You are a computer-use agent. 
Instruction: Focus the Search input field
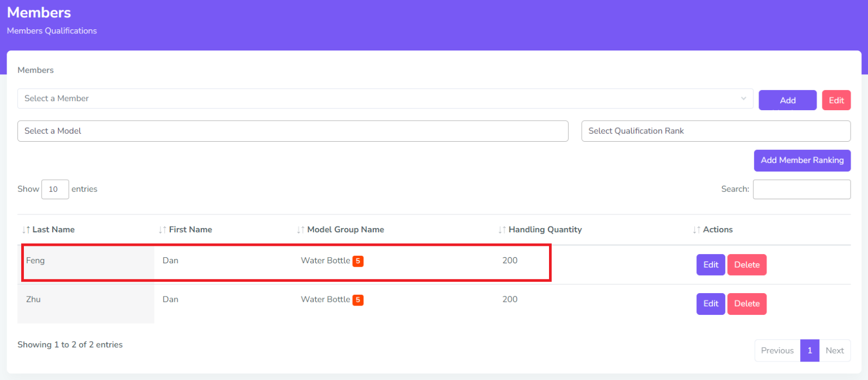pyautogui.click(x=801, y=189)
